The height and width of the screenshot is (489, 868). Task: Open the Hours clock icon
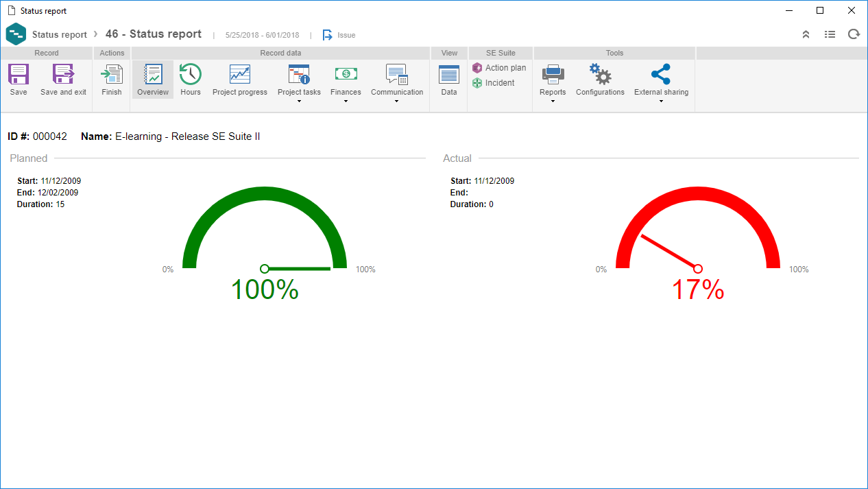tap(191, 74)
